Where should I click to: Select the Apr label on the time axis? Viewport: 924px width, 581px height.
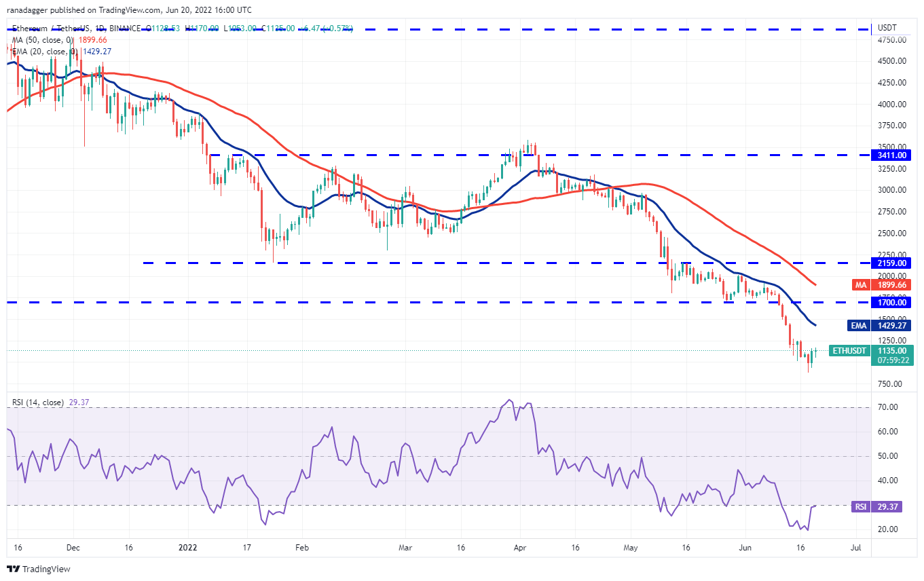(520, 546)
